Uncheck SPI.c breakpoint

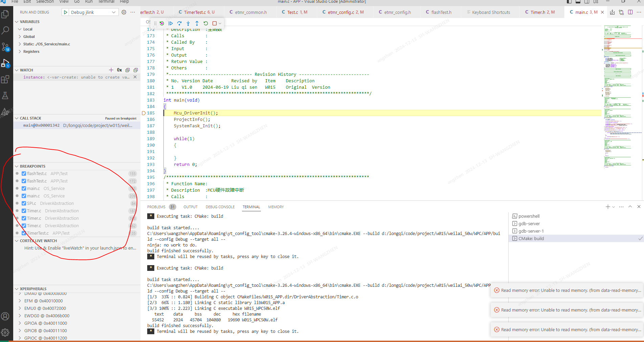click(24, 203)
